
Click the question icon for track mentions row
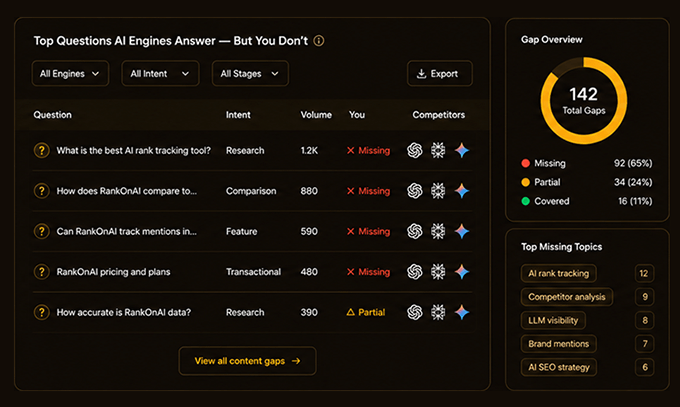[x=42, y=231]
